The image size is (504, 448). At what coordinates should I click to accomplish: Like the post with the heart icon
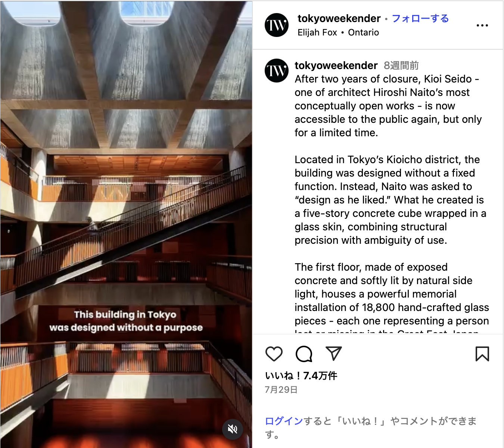tap(274, 354)
